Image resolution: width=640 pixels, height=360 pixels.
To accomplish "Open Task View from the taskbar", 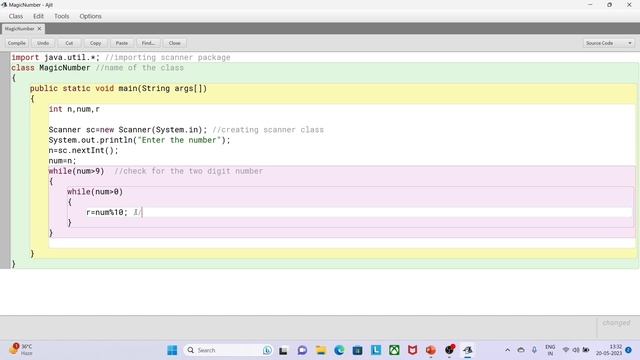I will (283, 351).
